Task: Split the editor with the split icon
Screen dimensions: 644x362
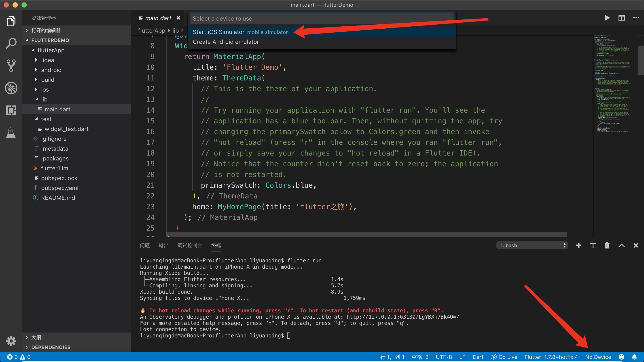Action: coord(621,18)
